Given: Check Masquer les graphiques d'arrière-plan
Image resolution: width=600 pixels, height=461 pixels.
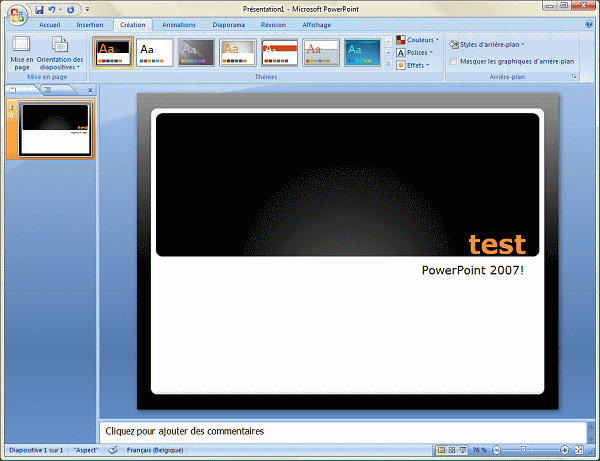Looking at the screenshot, I should coord(453,62).
